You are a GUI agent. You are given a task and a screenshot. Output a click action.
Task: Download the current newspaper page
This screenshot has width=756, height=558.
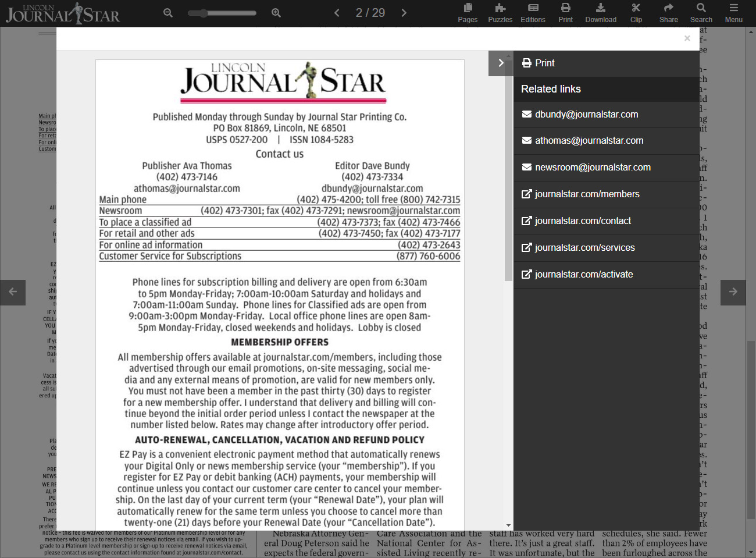[601, 13]
